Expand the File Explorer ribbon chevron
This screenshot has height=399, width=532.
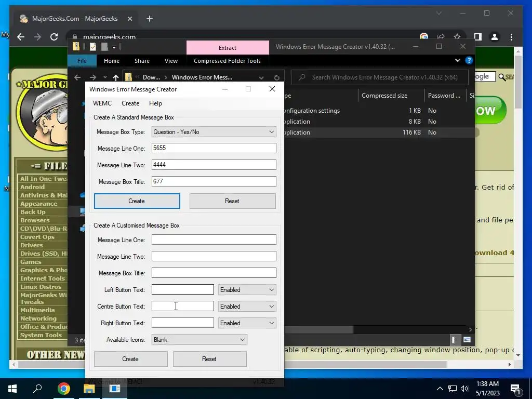click(x=457, y=60)
